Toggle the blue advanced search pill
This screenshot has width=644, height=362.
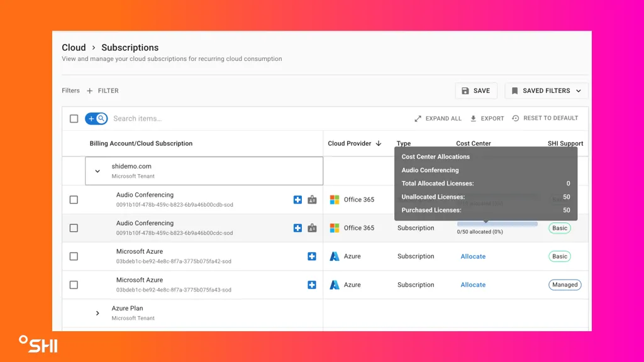tap(96, 119)
